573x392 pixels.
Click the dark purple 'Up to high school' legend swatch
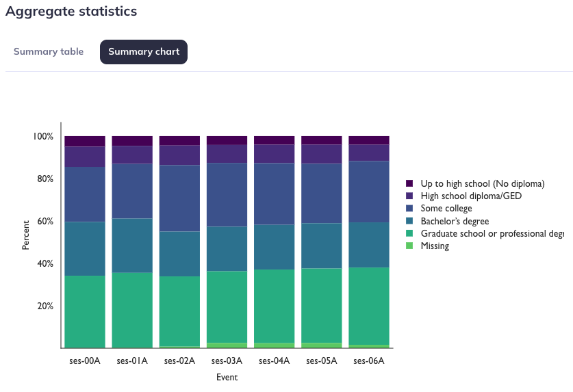409,183
